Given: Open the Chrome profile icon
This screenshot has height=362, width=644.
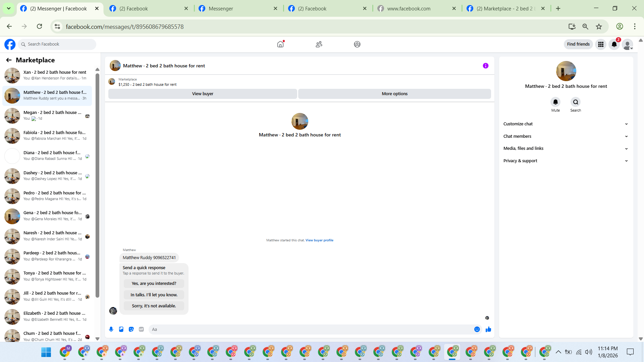Looking at the screenshot, I should point(620,26).
